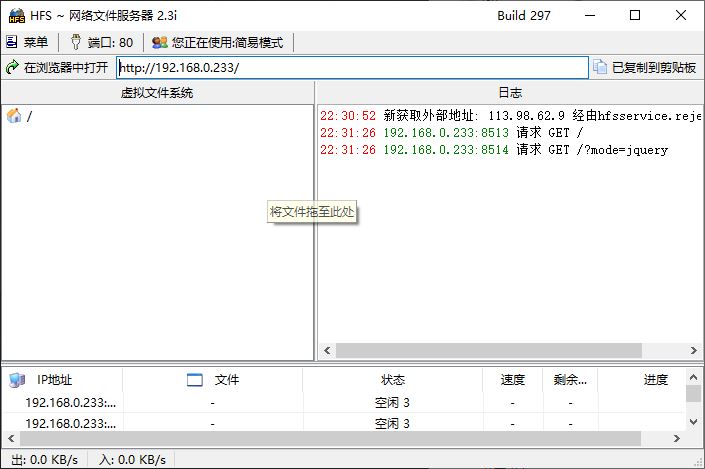Select log line GET /?mode=jquery
Image resolution: width=705 pixels, height=469 pixels.
tap(494, 150)
